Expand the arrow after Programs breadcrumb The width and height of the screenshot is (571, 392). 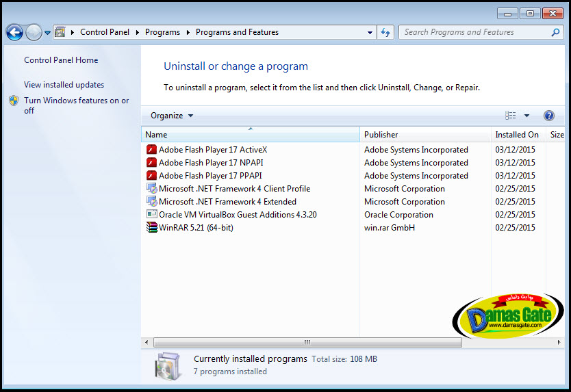(x=188, y=32)
